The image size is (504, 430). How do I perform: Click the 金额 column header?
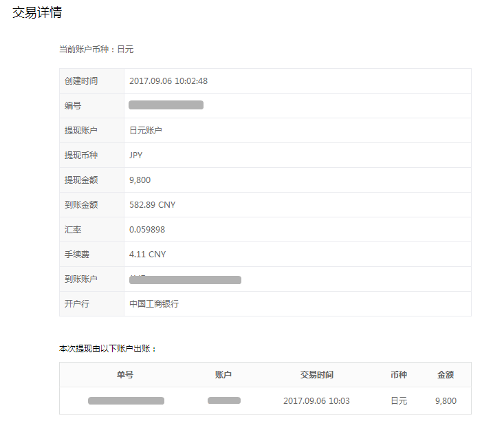click(x=446, y=375)
